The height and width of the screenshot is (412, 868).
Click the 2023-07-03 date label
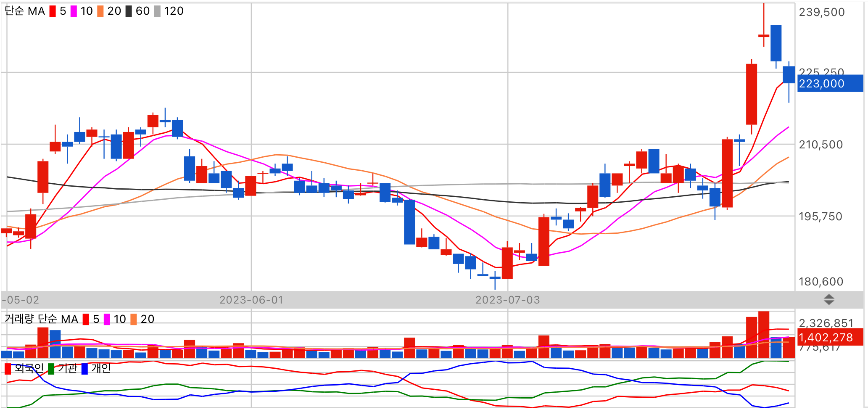508,300
